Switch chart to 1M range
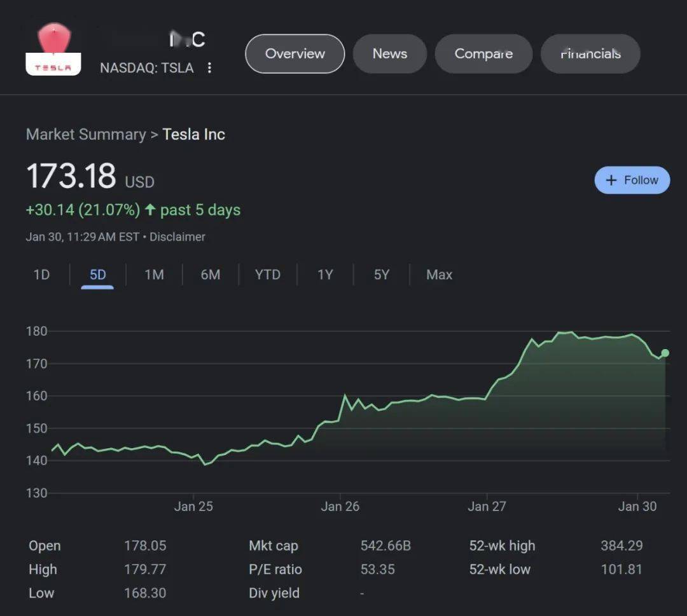This screenshot has height=616, width=687. tap(154, 275)
